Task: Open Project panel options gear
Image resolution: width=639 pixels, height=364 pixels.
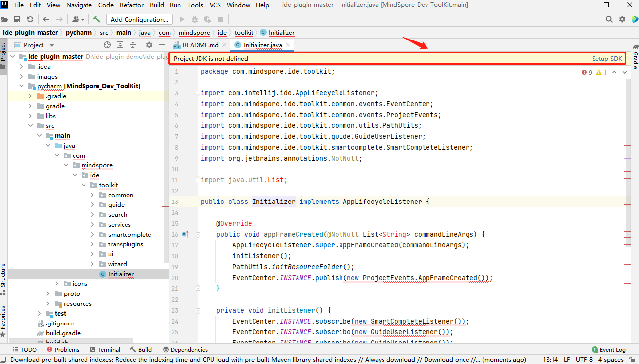Action: point(149,45)
